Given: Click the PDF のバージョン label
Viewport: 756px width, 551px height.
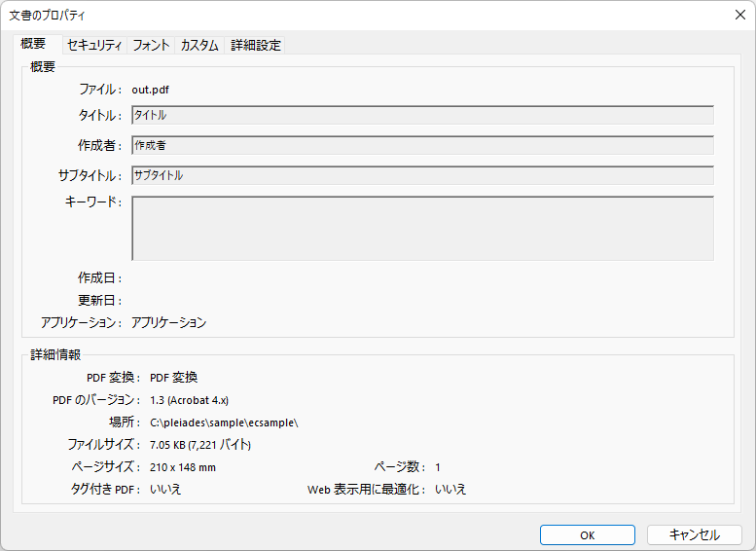Looking at the screenshot, I should [x=96, y=400].
